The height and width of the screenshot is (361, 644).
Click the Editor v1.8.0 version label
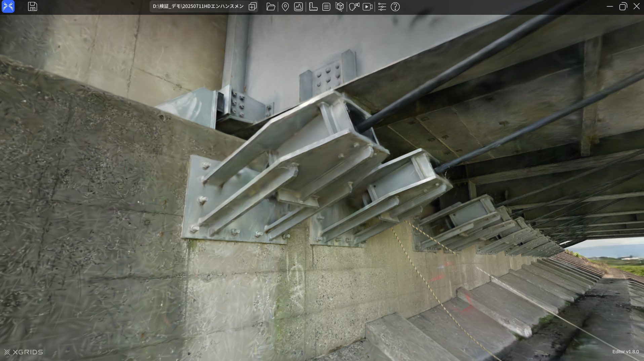pos(626,352)
